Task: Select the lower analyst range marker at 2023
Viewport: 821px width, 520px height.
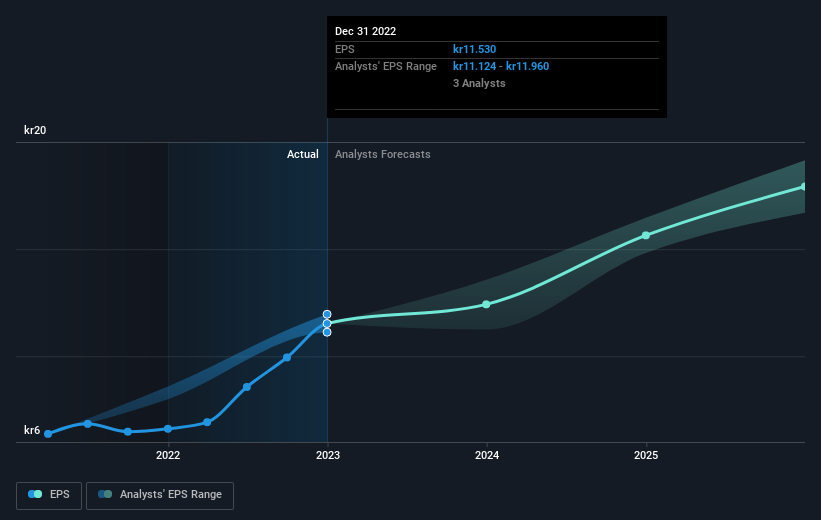Action: click(327, 332)
